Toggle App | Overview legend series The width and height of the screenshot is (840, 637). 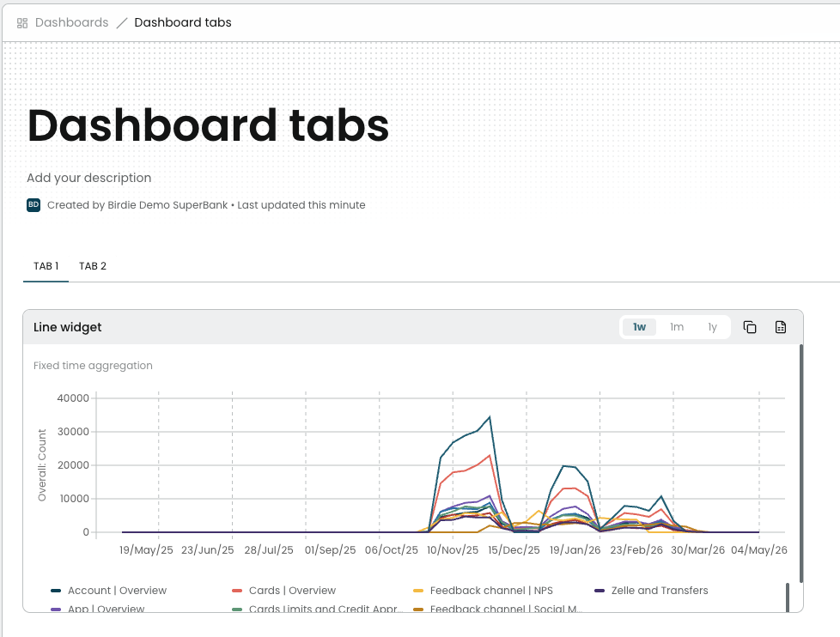pos(98,608)
